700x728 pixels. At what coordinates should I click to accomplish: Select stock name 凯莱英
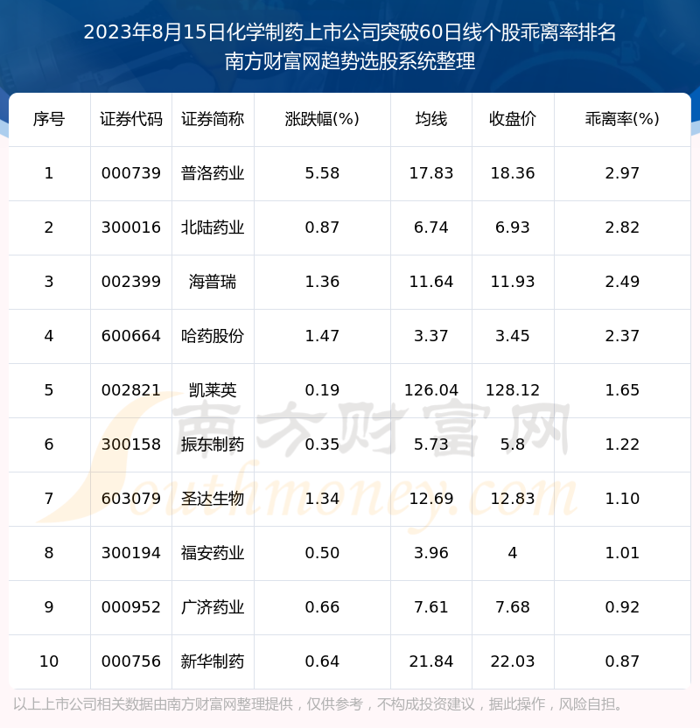[x=213, y=390]
